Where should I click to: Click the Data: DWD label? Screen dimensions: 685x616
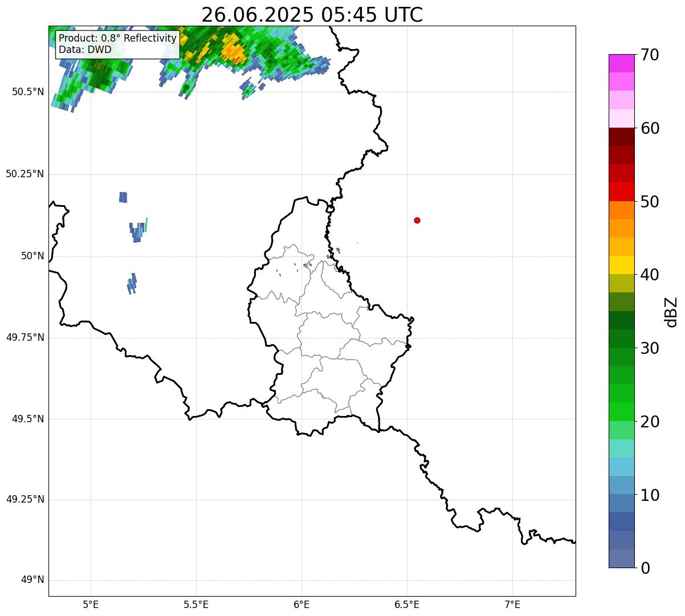85,50
